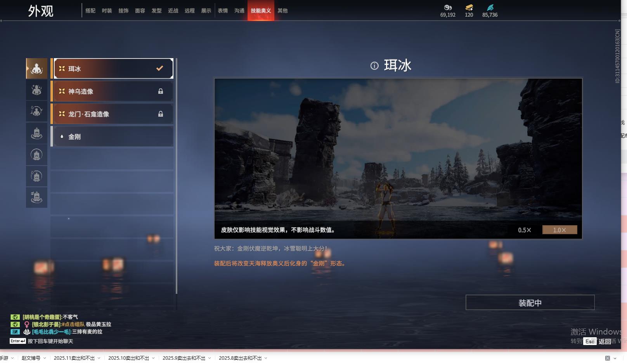Click player name 胡桃是个奇趣蛋 in chat
This screenshot has width=627, height=364.
tap(42, 317)
